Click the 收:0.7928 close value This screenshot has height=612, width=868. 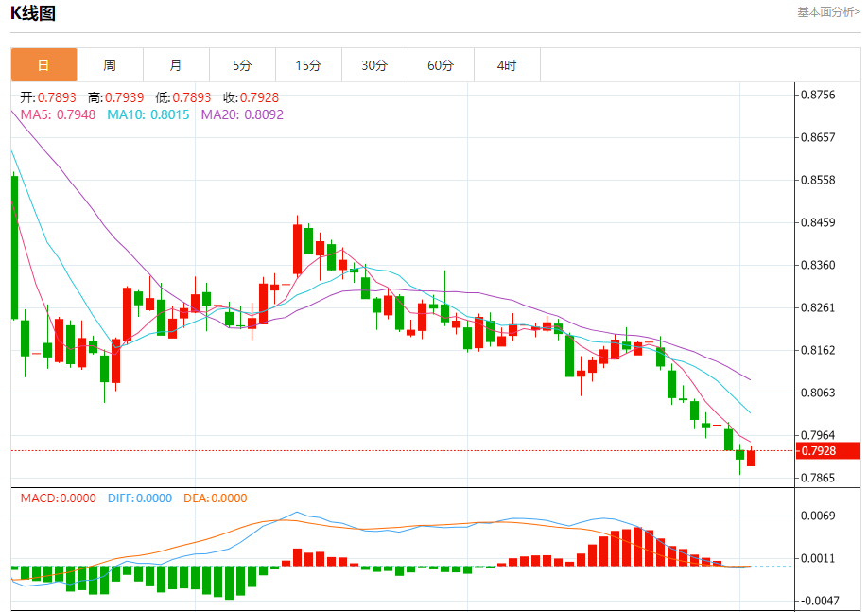pyautogui.click(x=251, y=97)
